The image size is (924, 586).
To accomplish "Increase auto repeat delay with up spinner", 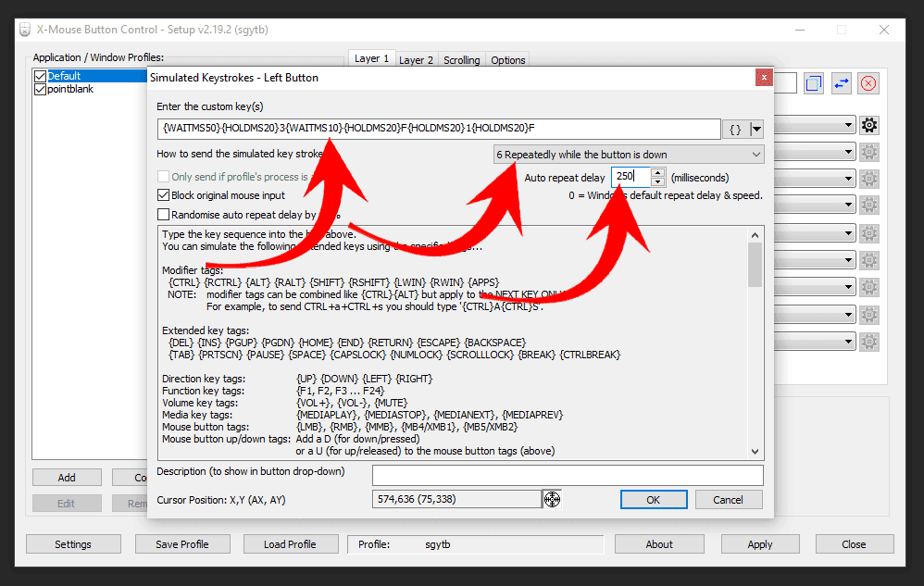I will pos(658,172).
